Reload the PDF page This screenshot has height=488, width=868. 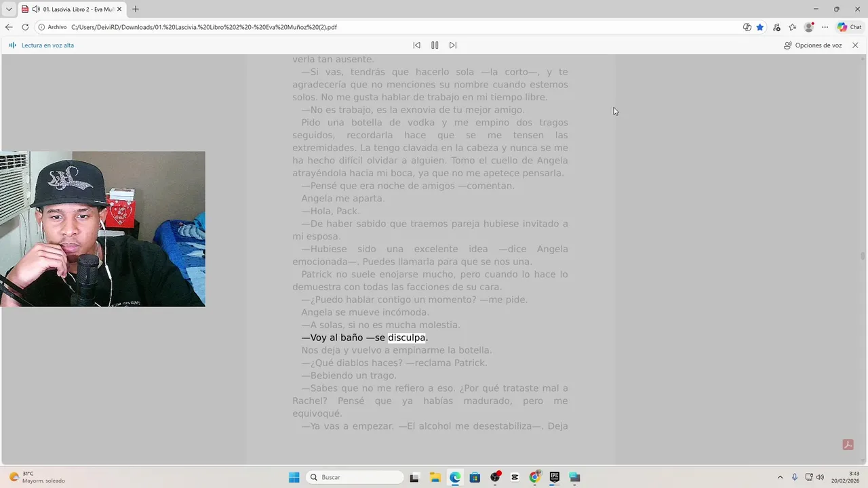tap(25, 27)
